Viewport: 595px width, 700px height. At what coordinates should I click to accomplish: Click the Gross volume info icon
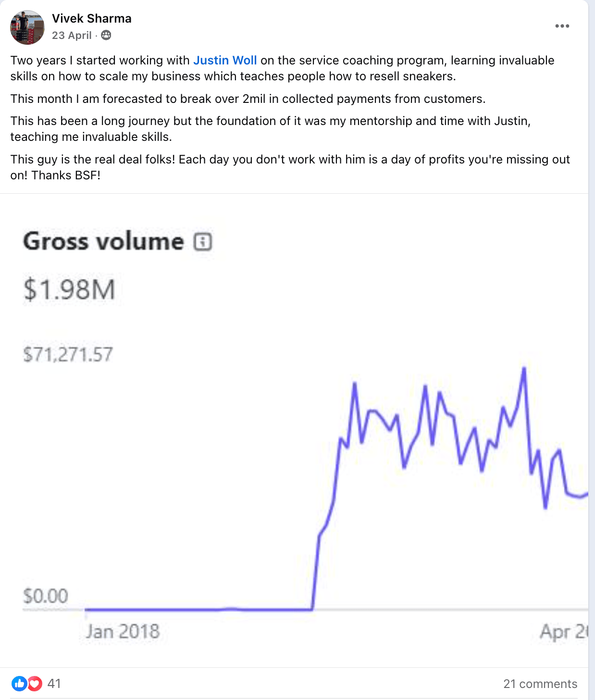[x=203, y=241]
